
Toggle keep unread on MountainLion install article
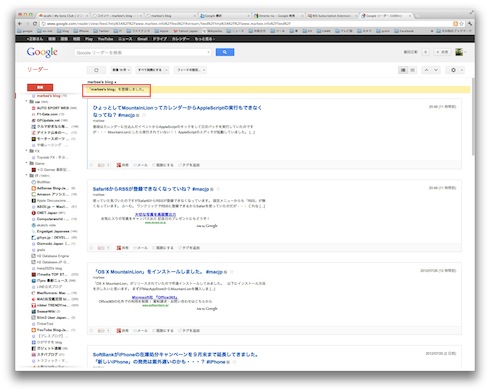tap(163, 331)
